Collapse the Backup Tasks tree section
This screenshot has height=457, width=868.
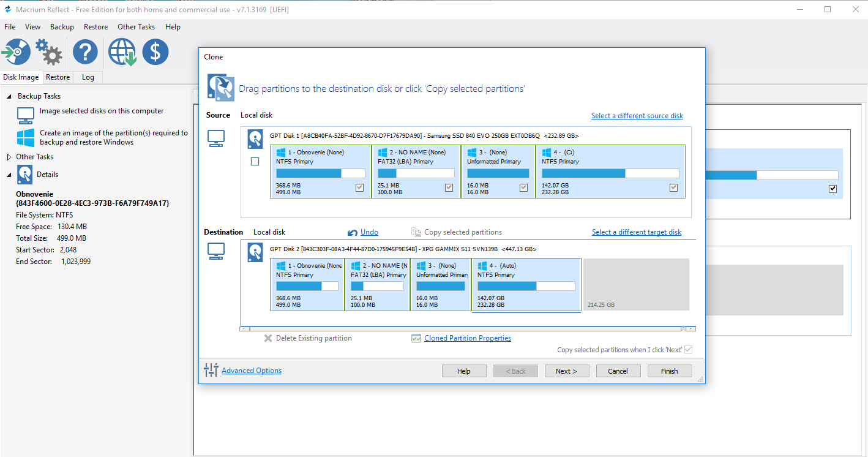[9, 96]
